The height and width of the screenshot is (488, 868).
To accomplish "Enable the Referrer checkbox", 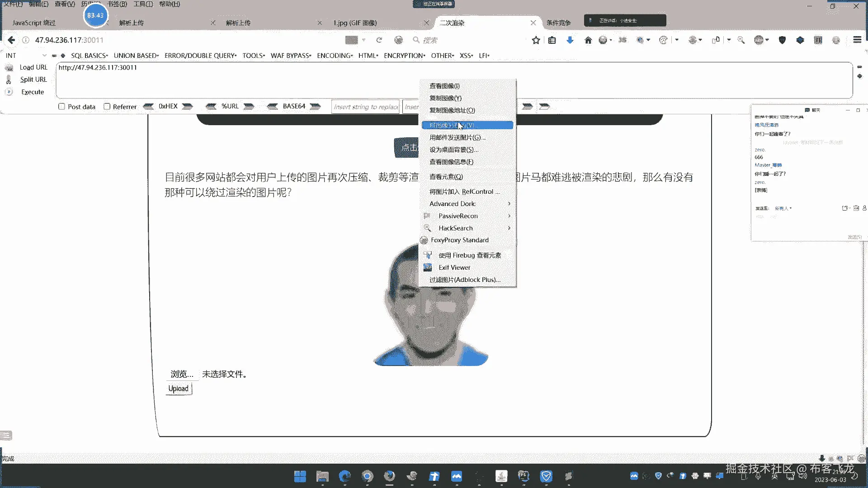I will 107,107.
